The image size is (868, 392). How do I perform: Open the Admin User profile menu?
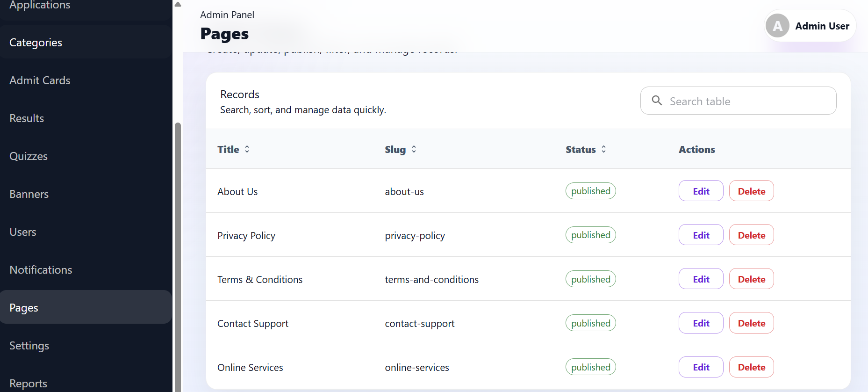810,26
